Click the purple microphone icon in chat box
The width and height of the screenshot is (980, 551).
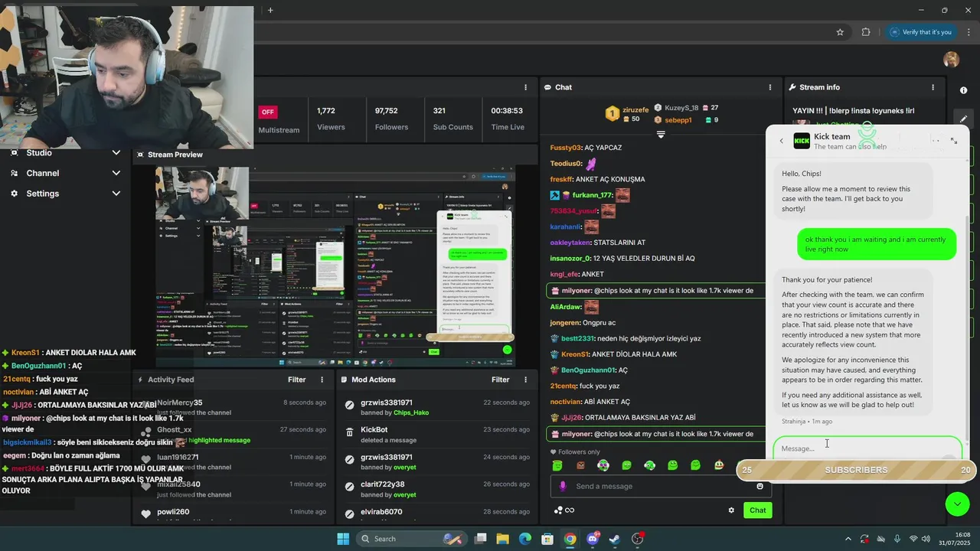click(563, 486)
